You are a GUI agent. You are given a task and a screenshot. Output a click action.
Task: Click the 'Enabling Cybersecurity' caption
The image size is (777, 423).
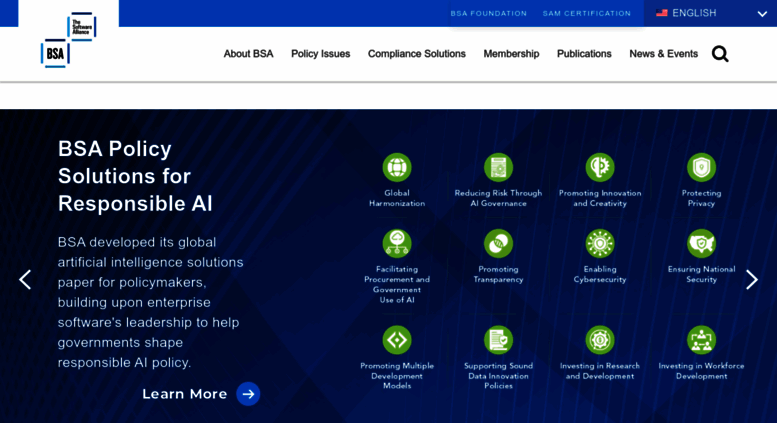pos(600,274)
